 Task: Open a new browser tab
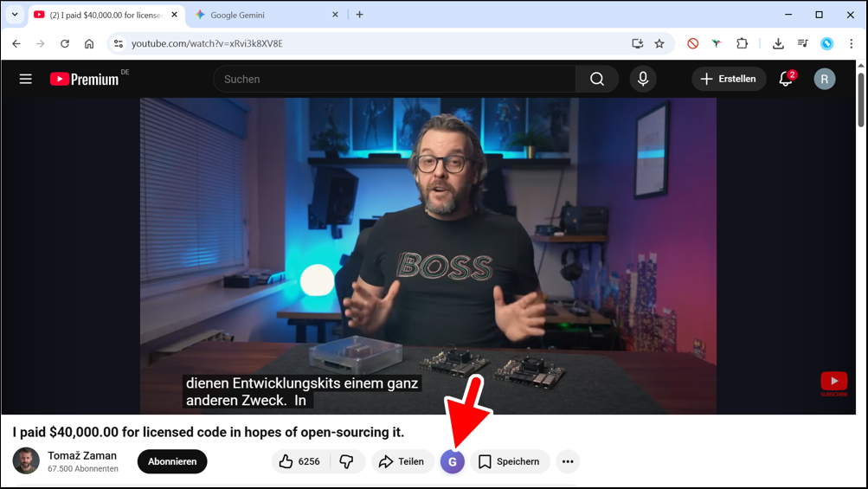click(360, 15)
